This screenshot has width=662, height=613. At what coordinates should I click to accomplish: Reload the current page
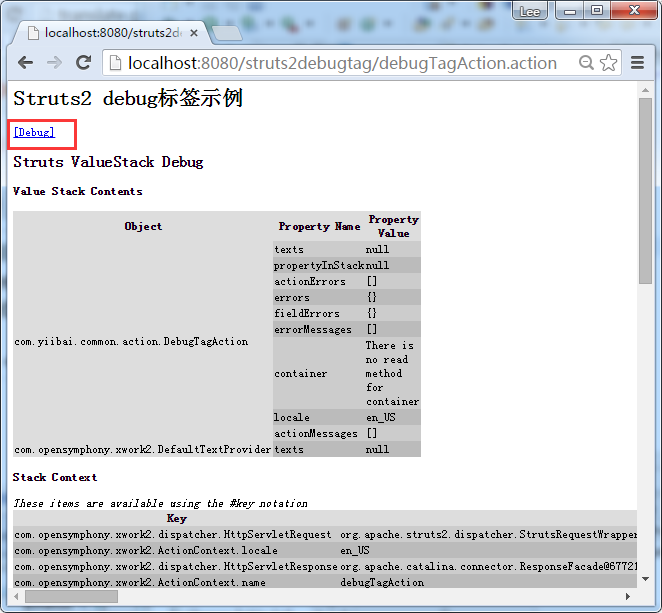coord(84,63)
